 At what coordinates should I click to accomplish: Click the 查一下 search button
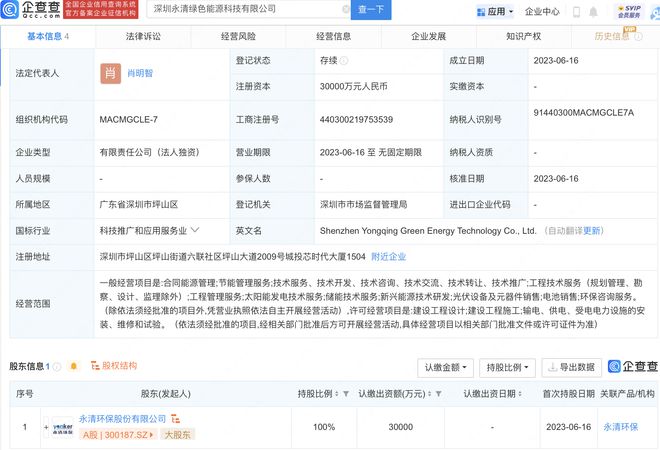tap(371, 9)
